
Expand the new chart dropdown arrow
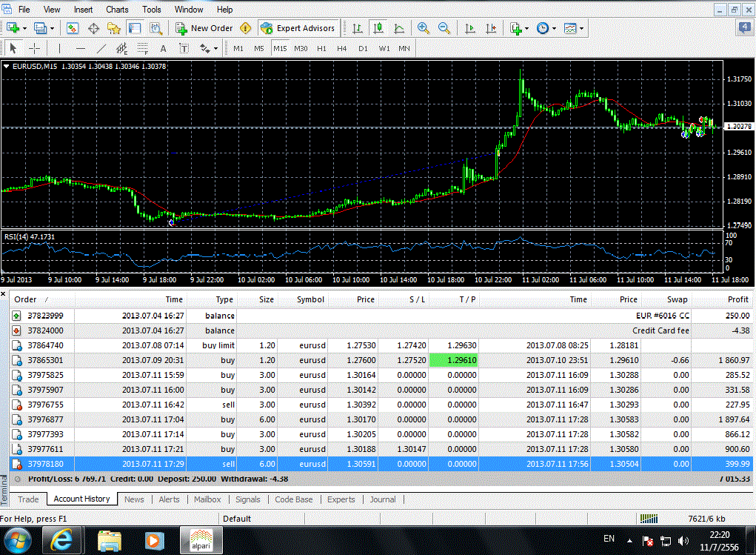coord(25,28)
